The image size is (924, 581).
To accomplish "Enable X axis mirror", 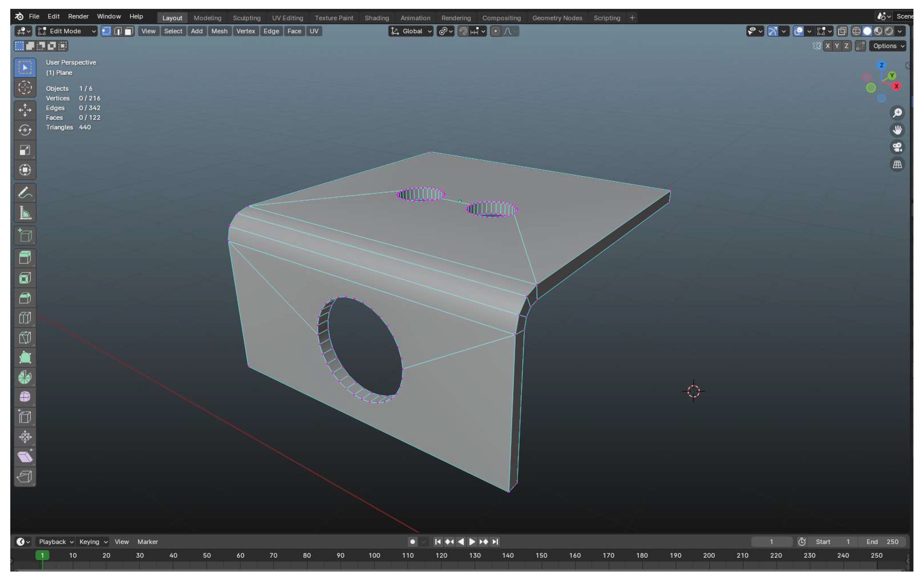I will pyautogui.click(x=827, y=46).
